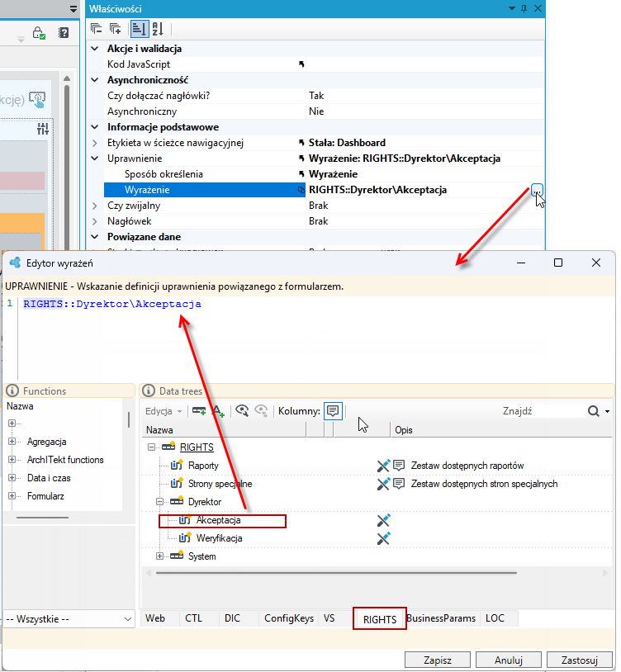The height and width of the screenshot is (672, 621).
Task: Collapse the RIGHTS root tree node
Action: tap(151, 447)
